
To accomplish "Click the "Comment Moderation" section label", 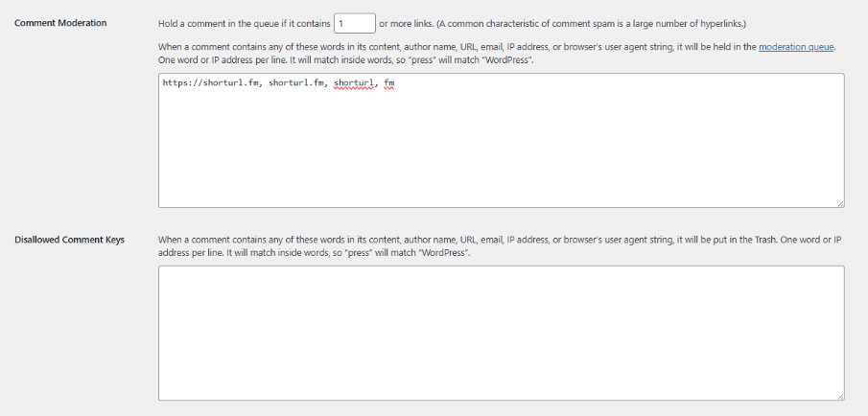I will (60, 22).
